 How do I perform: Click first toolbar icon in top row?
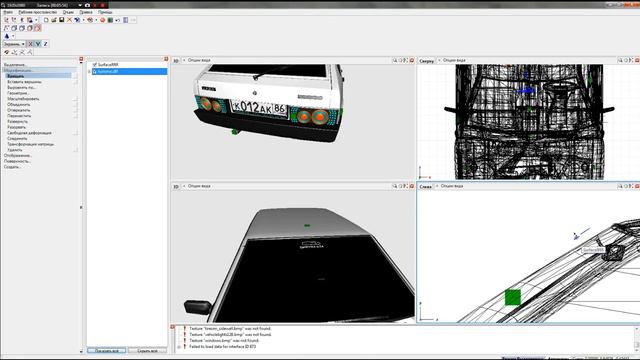(x=7, y=20)
